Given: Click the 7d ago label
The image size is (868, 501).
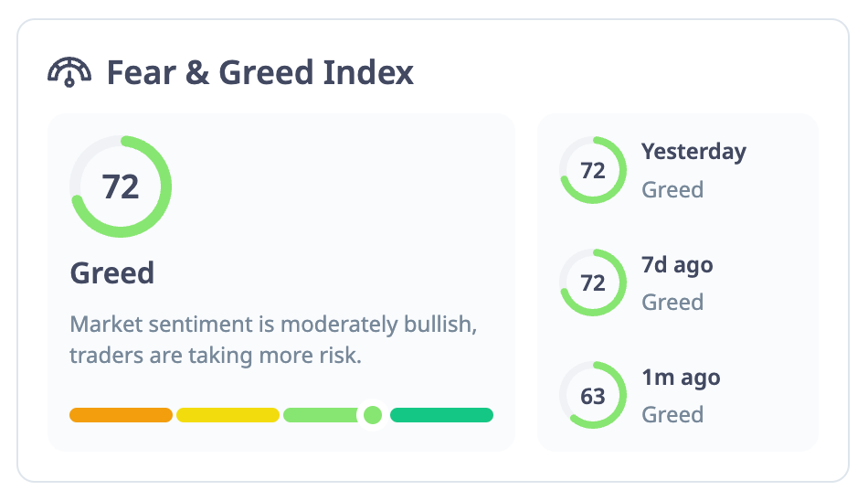Looking at the screenshot, I should tap(677, 265).
